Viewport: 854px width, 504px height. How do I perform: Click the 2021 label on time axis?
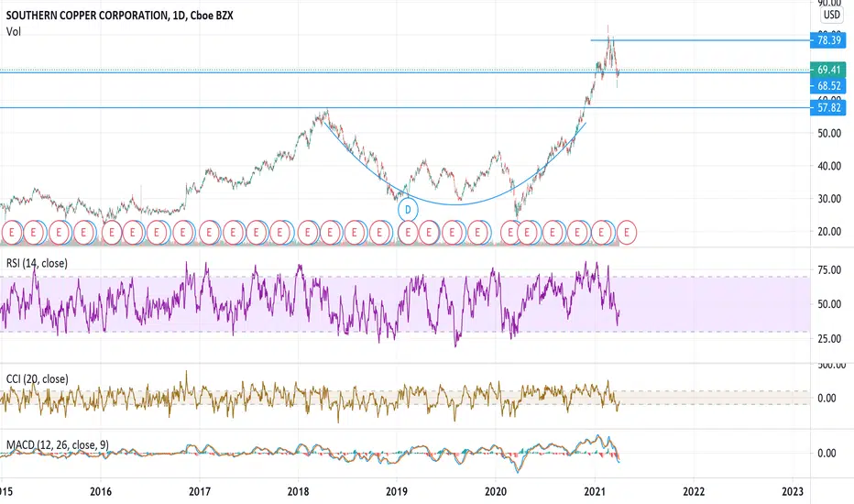[x=595, y=491]
